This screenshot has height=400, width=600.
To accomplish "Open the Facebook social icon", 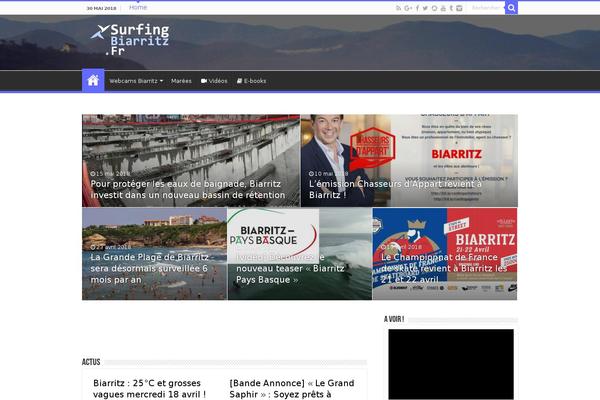I will pyautogui.click(x=417, y=8).
